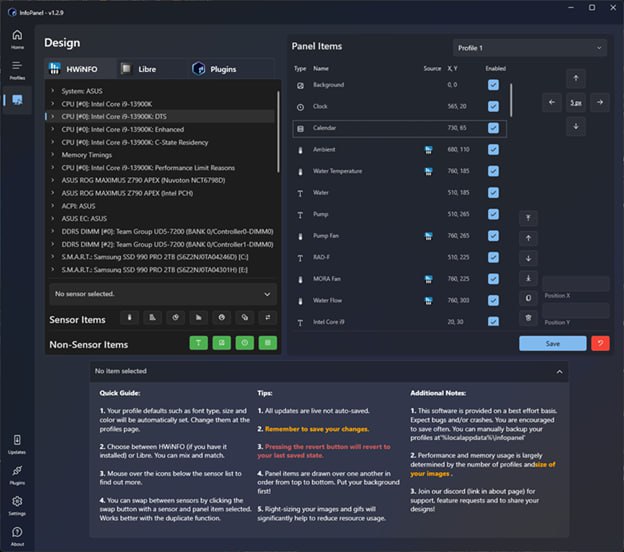Move item to top of list
The image size is (624, 552).
(527, 218)
